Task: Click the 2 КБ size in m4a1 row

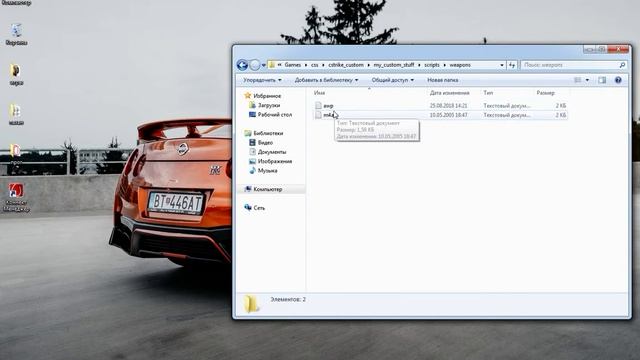Action: point(561,115)
